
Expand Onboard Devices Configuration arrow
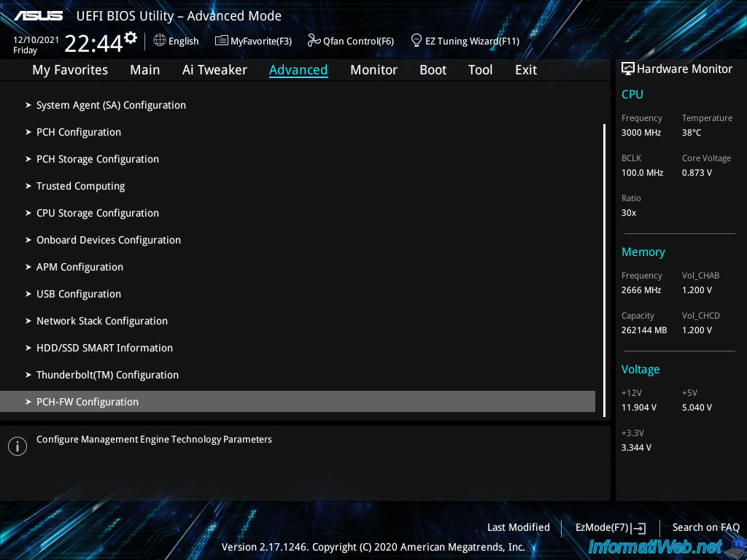28,240
